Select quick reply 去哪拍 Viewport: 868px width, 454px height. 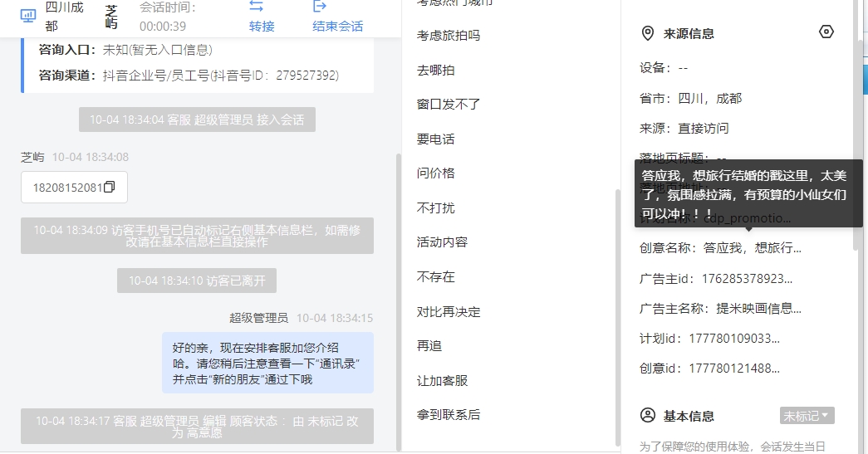(x=435, y=71)
